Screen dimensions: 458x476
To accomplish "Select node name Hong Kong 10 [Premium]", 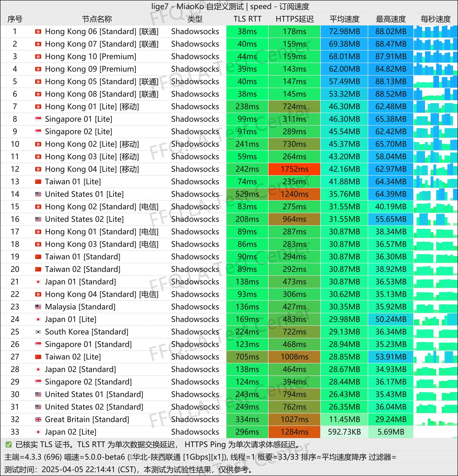I will coord(90,57).
